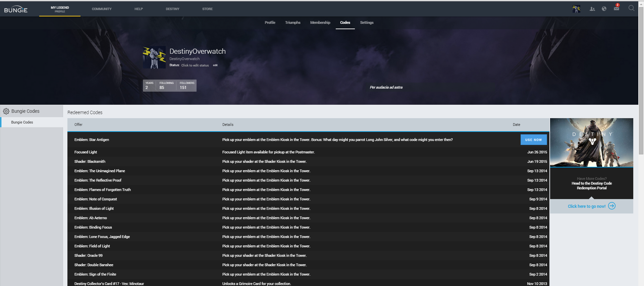Click the 'Nov 10 2013' date cell

[x=537, y=284]
